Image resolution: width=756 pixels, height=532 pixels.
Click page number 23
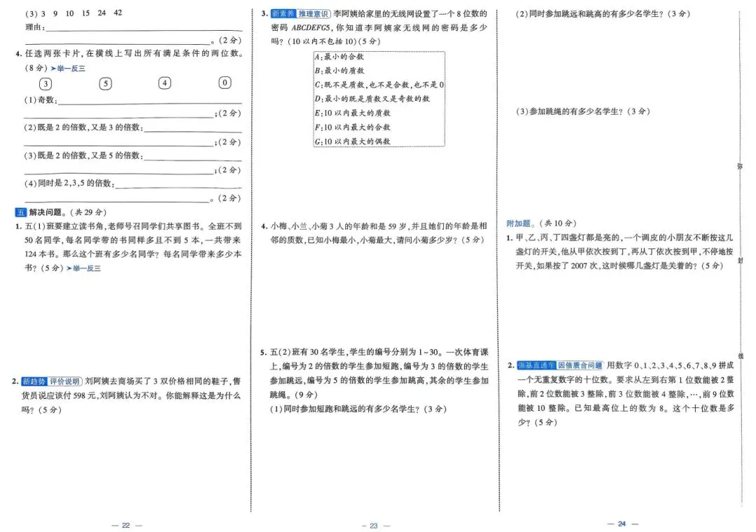[374, 526]
